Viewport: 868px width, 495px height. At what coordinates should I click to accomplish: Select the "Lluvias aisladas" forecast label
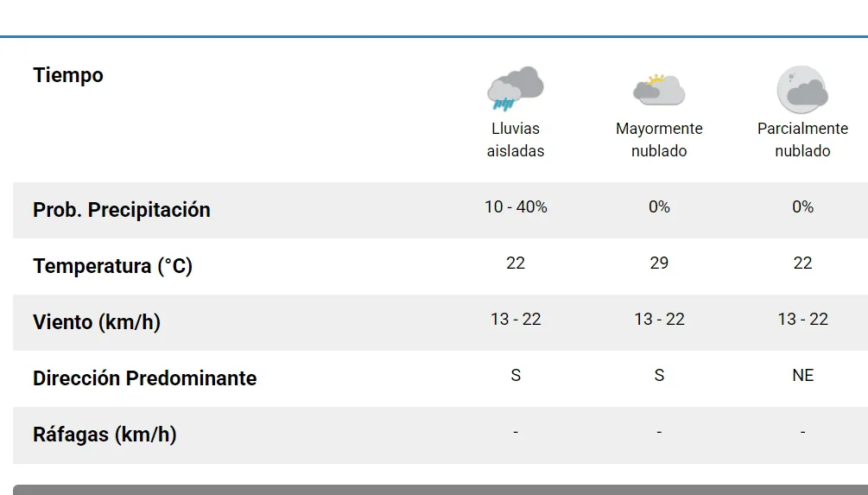click(516, 140)
